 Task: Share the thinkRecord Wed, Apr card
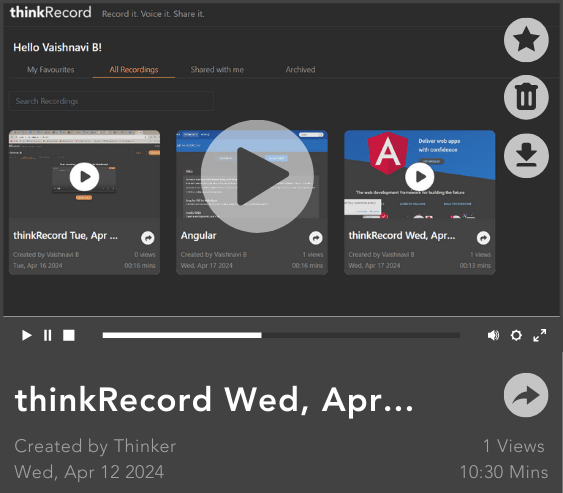(x=483, y=238)
